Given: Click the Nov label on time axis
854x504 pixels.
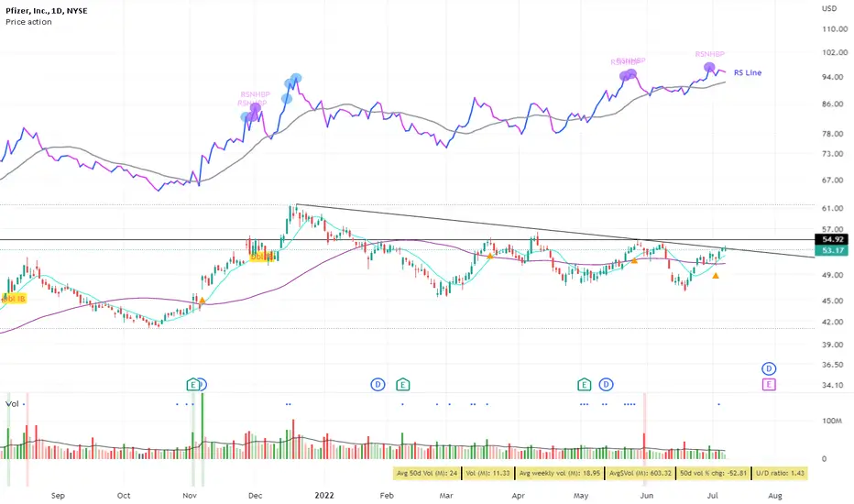Looking at the screenshot, I should pyautogui.click(x=190, y=495).
